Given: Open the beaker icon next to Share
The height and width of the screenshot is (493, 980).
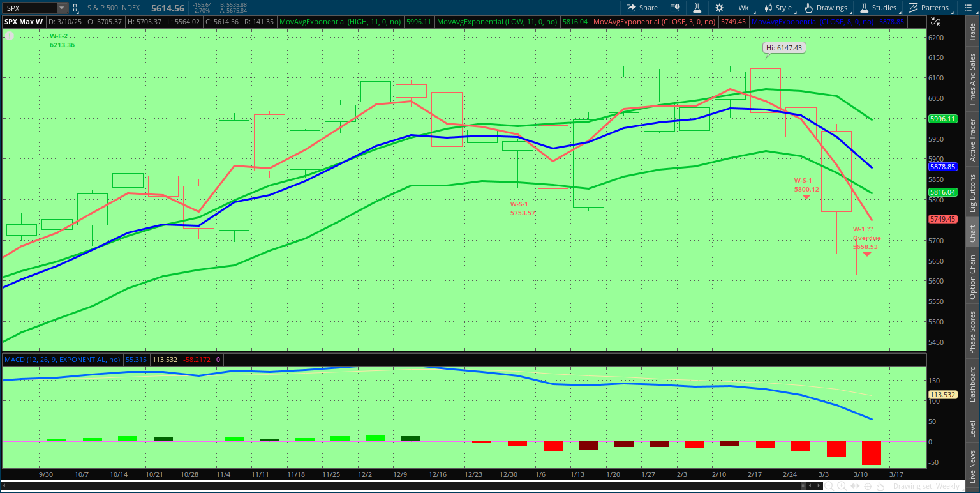Looking at the screenshot, I should pyautogui.click(x=697, y=8).
